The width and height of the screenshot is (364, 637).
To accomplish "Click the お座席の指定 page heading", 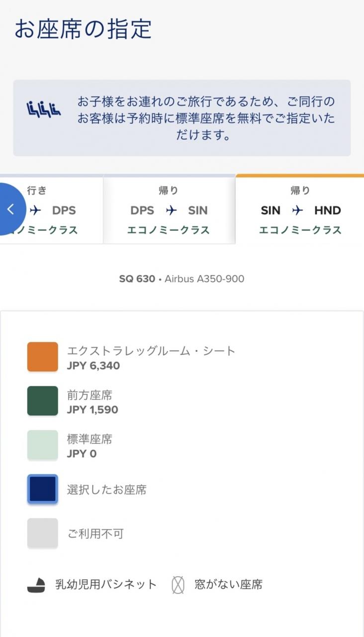I will pos(83,29).
